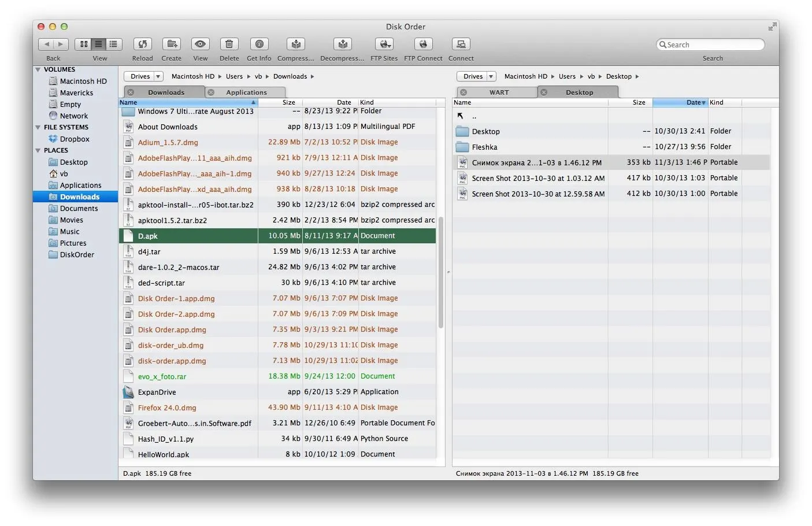Open the Downloads breadcrumb link
This screenshot has height=526, width=812.
290,76
